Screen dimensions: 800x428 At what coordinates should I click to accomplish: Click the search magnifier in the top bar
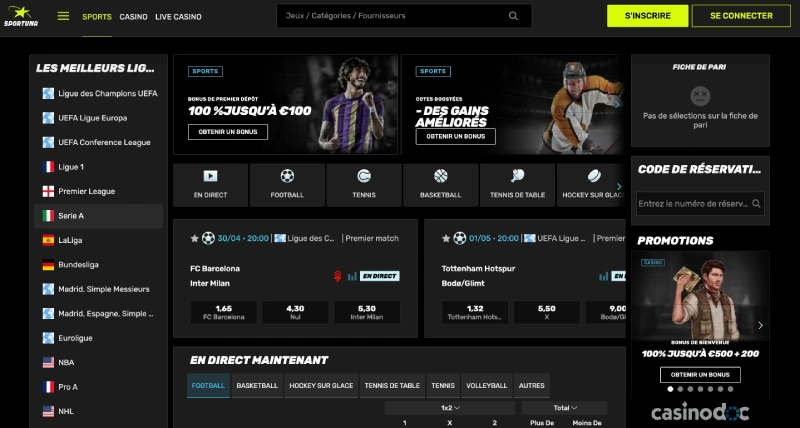coord(513,16)
